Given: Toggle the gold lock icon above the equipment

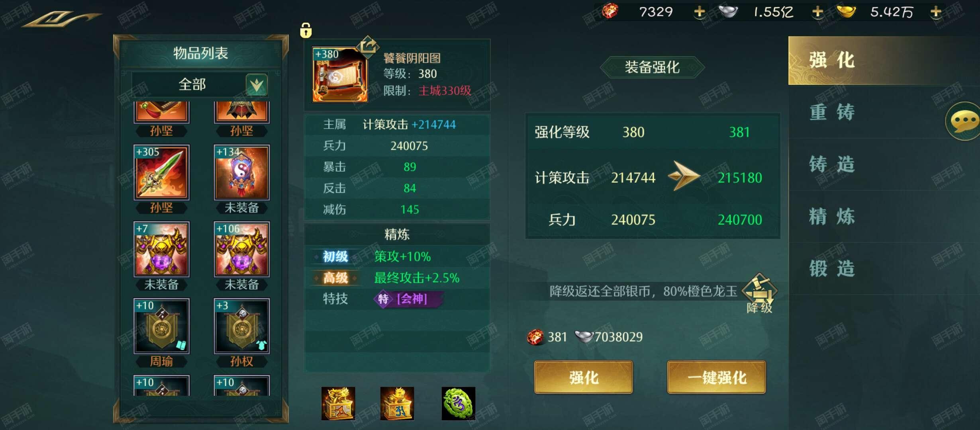Looking at the screenshot, I should [x=306, y=30].
